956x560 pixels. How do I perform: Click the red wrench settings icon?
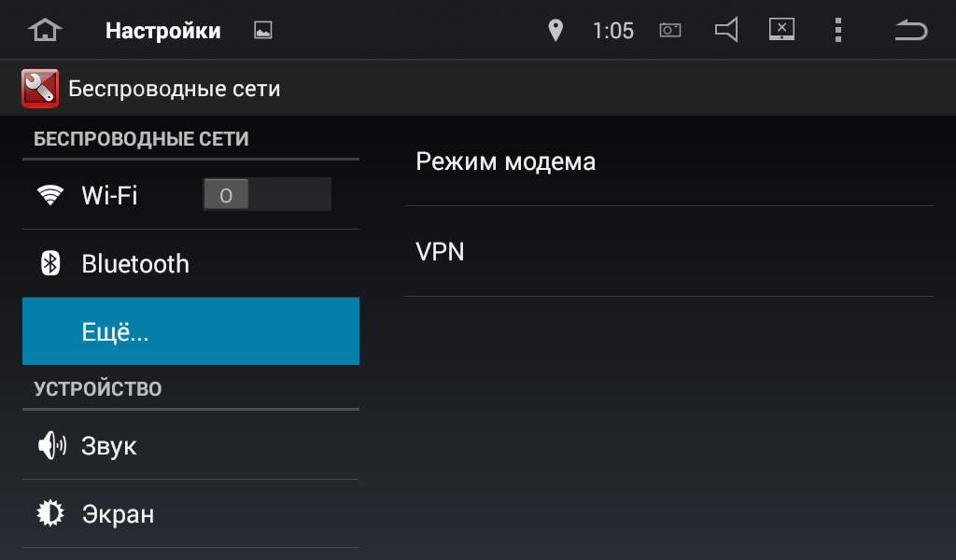40,89
